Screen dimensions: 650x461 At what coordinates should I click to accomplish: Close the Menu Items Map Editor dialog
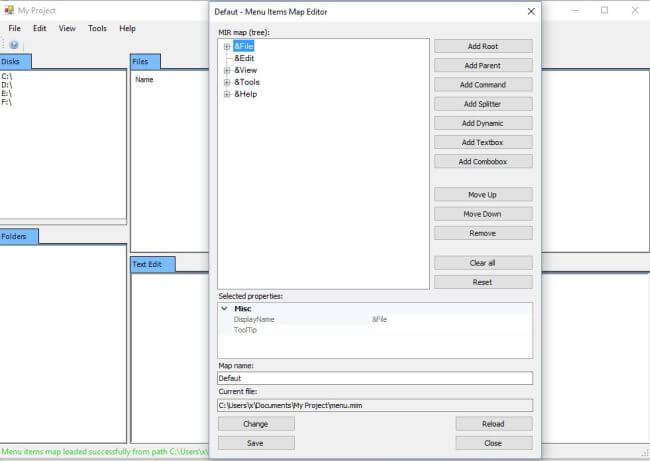click(x=531, y=12)
